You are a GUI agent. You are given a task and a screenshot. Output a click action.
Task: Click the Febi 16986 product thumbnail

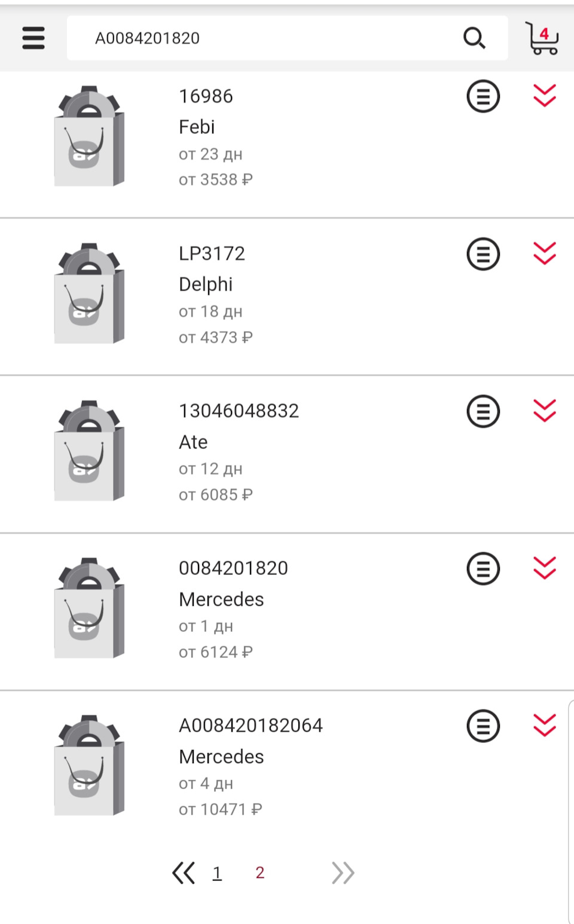click(x=90, y=136)
